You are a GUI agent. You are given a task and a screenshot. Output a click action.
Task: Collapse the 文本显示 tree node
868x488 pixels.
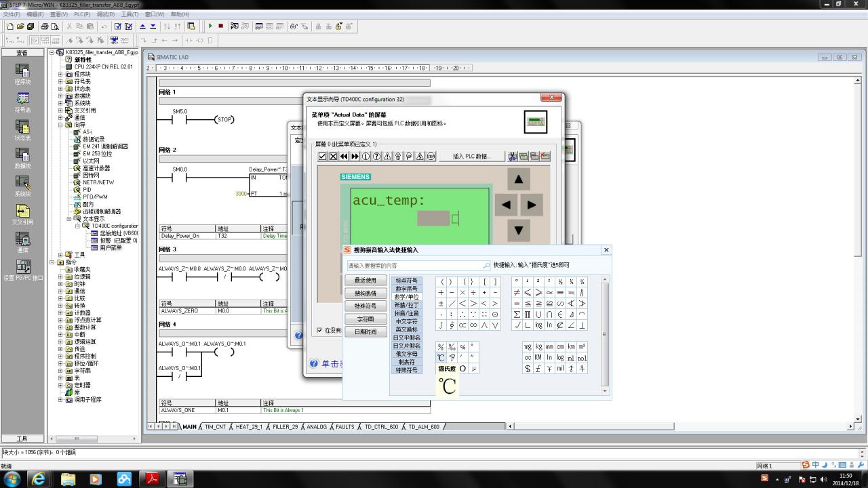[x=69, y=219]
